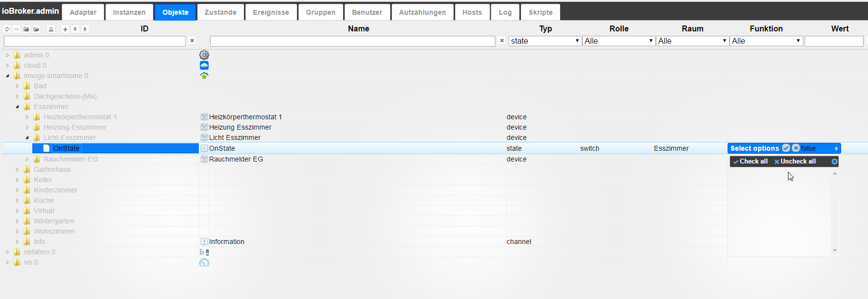Switch to the Adapter tab
Image resolution: width=868 pixels, height=299 pixels.
(83, 12)
